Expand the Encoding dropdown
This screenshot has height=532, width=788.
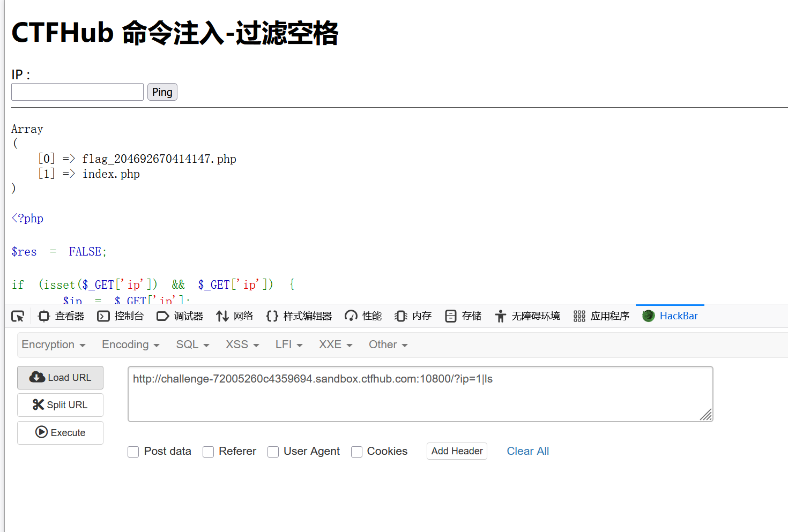131,344
